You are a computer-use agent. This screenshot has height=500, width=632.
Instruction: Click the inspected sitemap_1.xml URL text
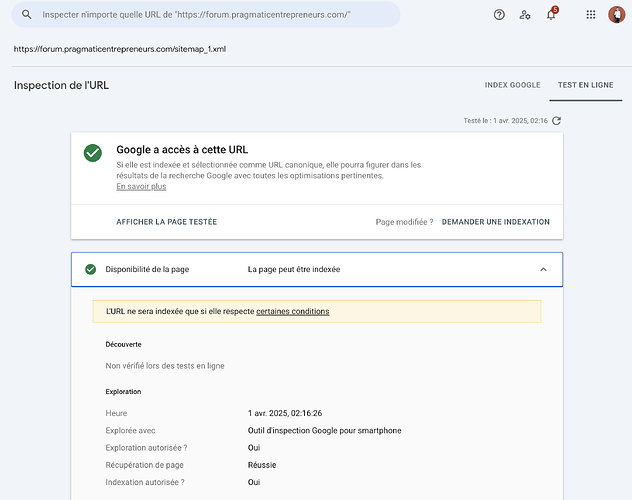coord(120,49)
